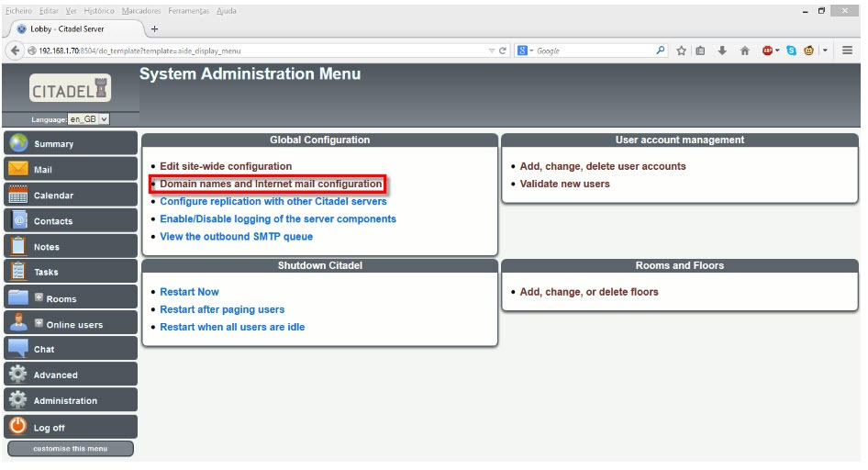Image resolution: width=868 pixels, height=470 pixels.
Task: Open the Language dropdown selector
Action: click(x=88, y=119)
